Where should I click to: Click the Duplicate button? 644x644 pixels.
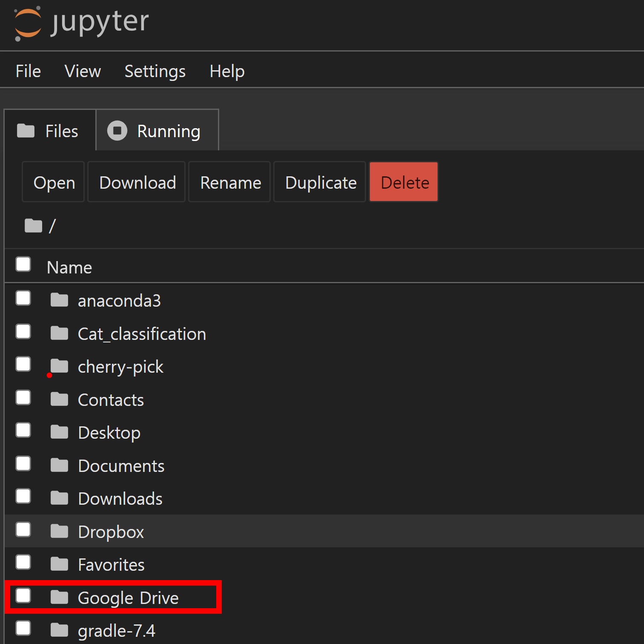click(320, 182)
